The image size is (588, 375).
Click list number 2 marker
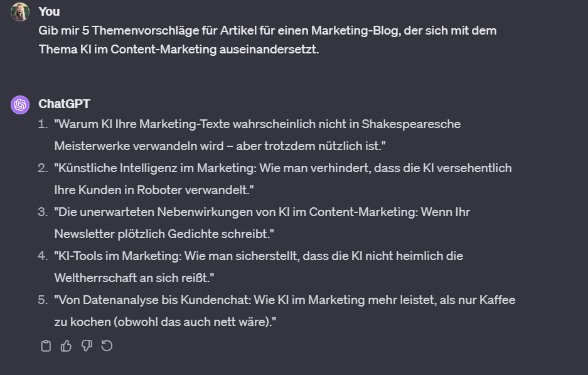tap(43, 168)
